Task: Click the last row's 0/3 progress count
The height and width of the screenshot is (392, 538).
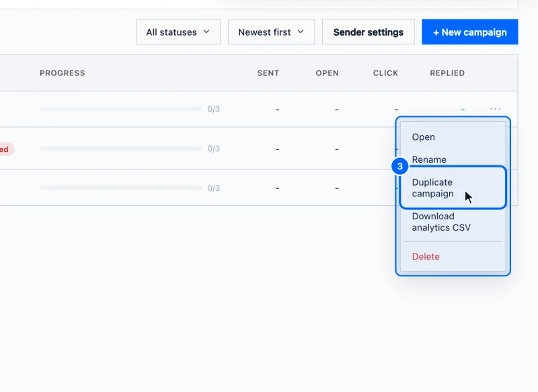Action: 213,188
